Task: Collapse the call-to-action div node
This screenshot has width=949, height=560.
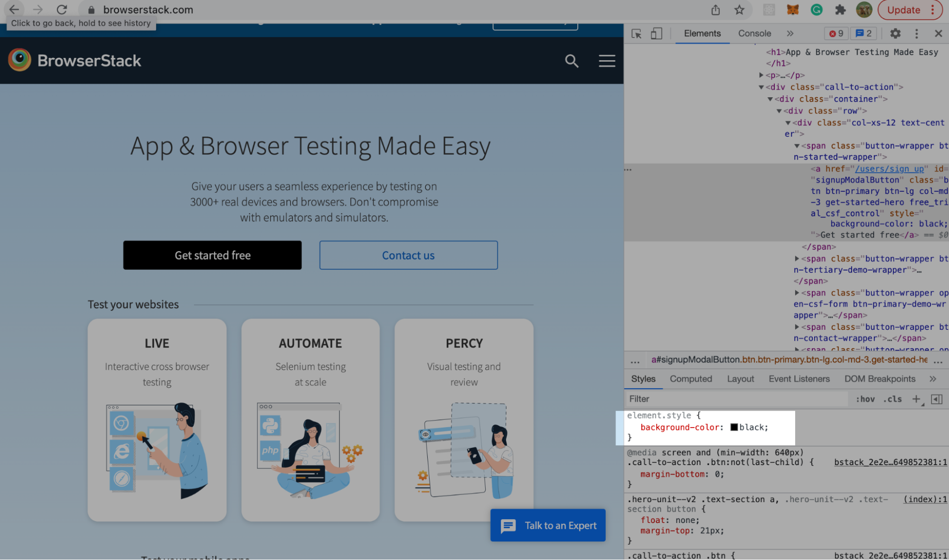Action: pos(761,87)
